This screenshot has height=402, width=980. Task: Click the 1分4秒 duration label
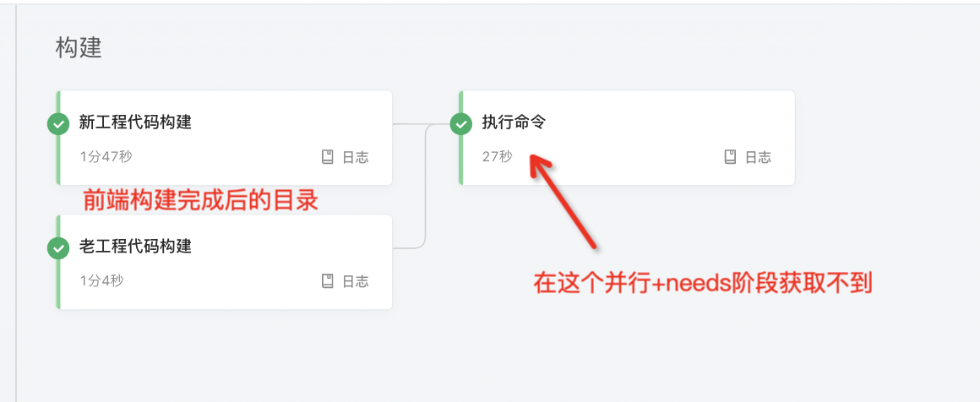(101, 281)
